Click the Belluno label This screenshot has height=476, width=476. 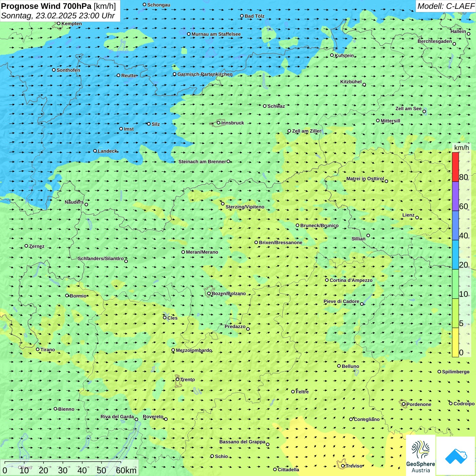(350, 366)
